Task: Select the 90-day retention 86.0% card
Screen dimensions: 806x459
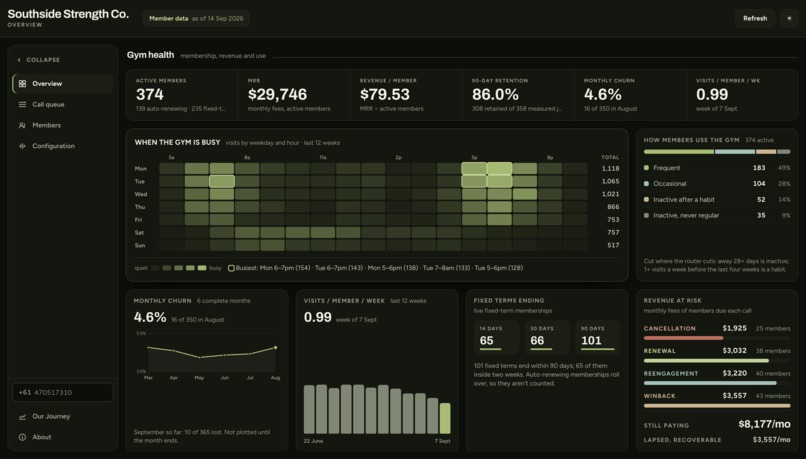Action: pyautogui.click(x=518, y=95)
